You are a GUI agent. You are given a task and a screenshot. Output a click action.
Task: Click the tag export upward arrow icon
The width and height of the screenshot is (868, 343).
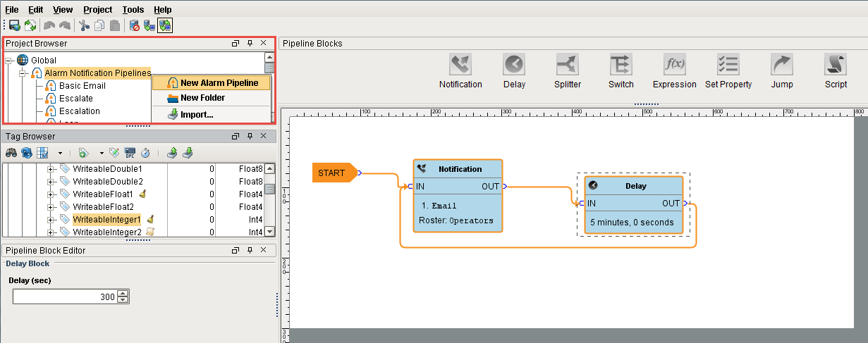172,152
